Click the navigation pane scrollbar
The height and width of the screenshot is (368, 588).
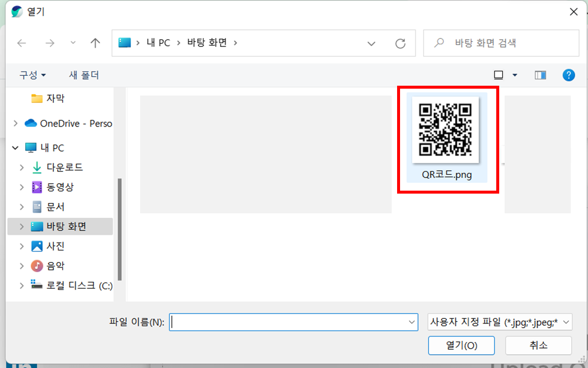120,229
